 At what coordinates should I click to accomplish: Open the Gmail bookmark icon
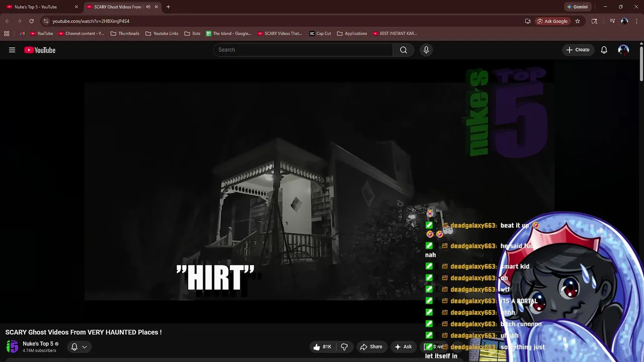[22, 34]
